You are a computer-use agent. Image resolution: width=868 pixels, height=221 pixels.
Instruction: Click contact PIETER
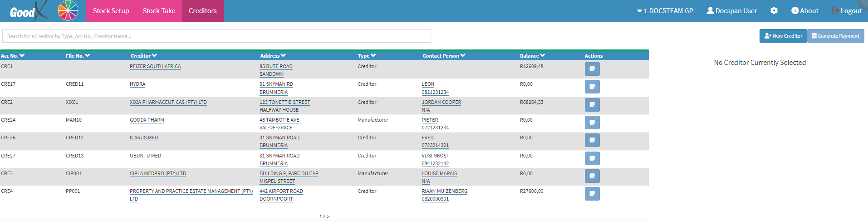pyautogui.click(x=430, y=120)
